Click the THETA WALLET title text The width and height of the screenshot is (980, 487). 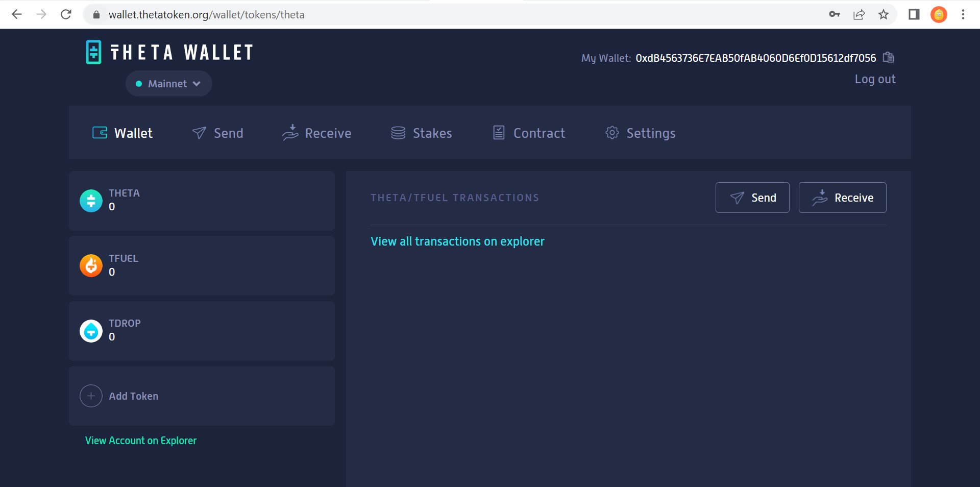(x=182, y=53)
